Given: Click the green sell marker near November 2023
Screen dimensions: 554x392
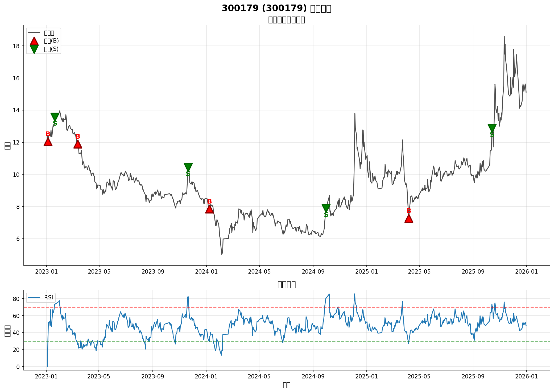Looking at the screenshot, I should pyautogui.click(x=188, y=167).
